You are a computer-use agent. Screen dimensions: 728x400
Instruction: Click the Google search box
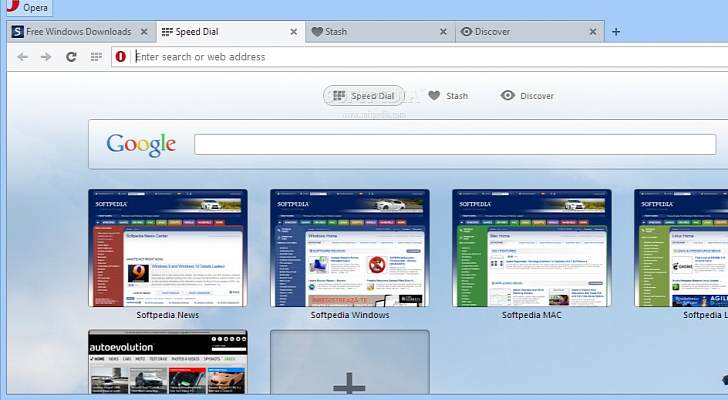click(x=454, y=144)
